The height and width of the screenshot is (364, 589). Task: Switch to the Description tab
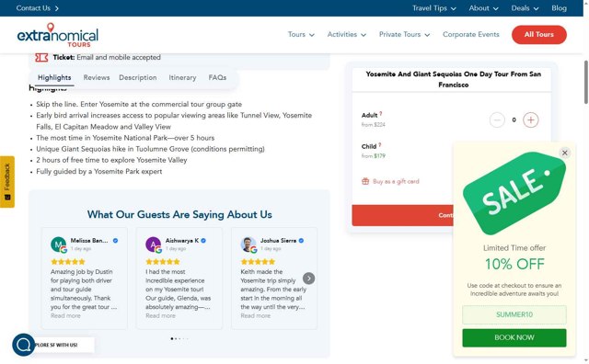[138, 78]
